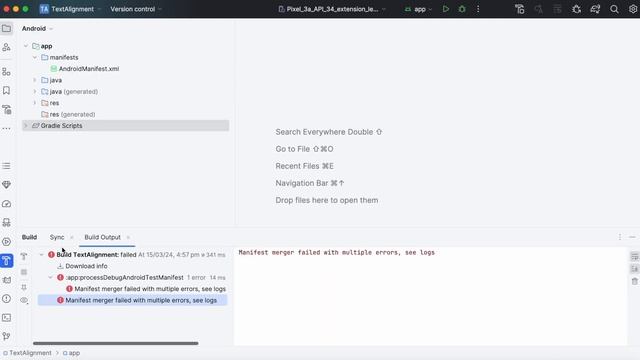The width and height of the screenshot is (640, 360).
Task: Open the Structure tool window icon
Action: click(x=7, y=72)
